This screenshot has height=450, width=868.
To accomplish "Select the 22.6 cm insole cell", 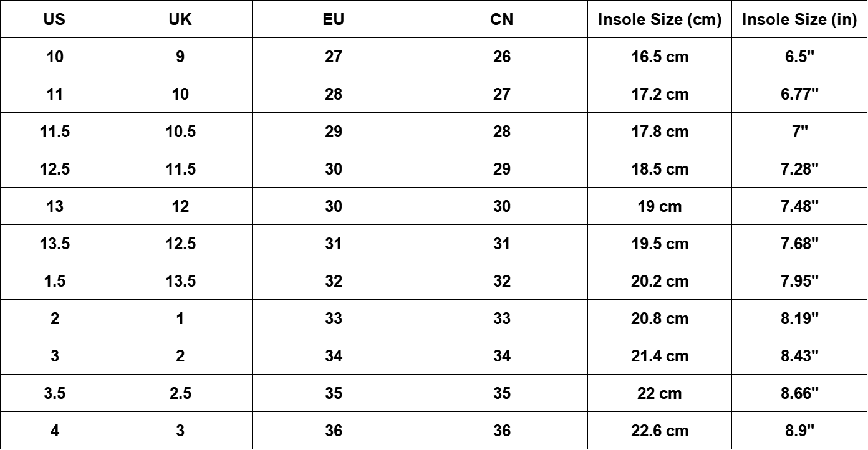I will [660, 431].
